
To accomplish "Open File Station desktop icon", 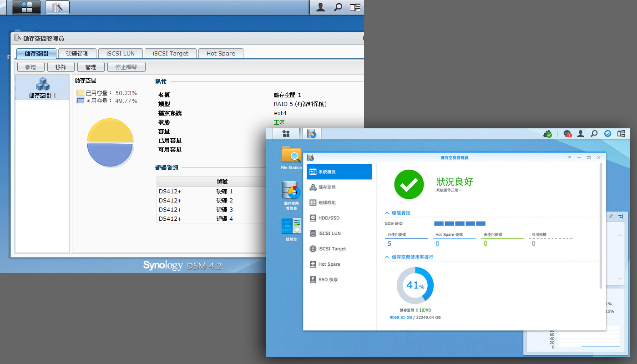I will tap(291, 158).
